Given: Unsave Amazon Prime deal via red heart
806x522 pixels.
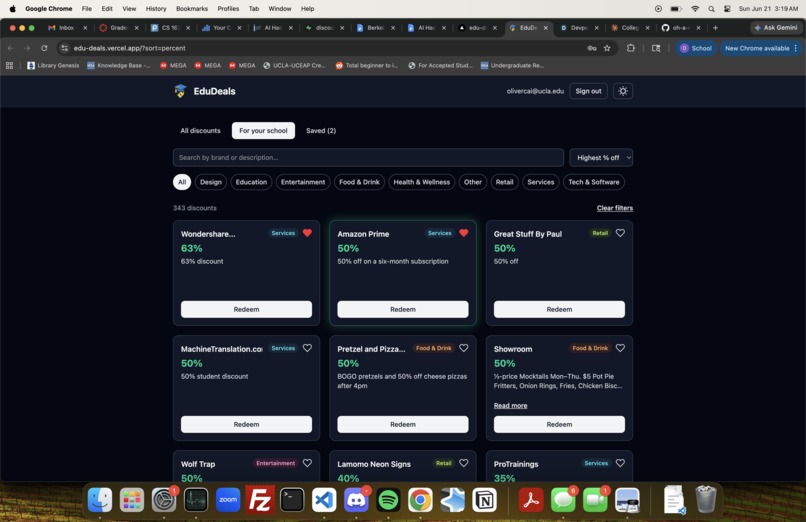Looking at the screenshot, I should point(464,233).
